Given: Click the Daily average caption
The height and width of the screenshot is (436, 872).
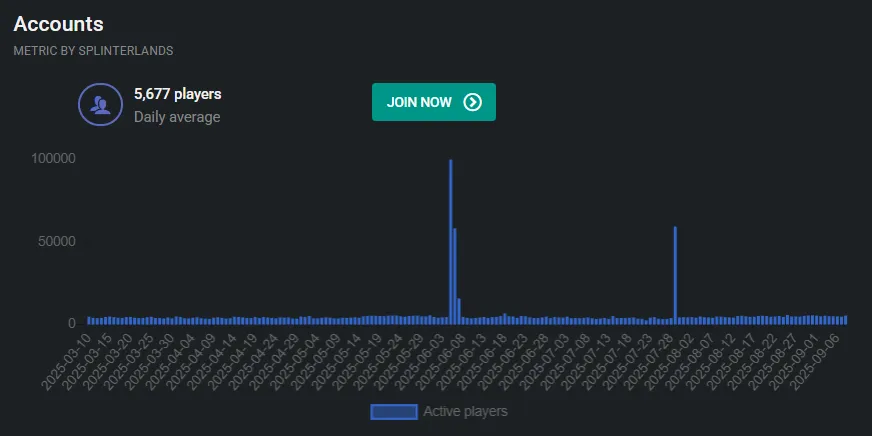Looking at the screenshot, I should pos(177,117).
